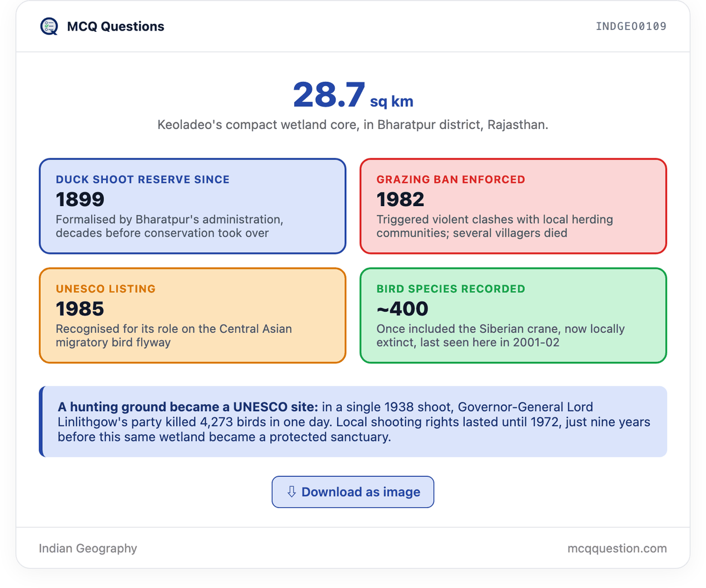Click the Central Asian flyway description text

tap(173, 336)
